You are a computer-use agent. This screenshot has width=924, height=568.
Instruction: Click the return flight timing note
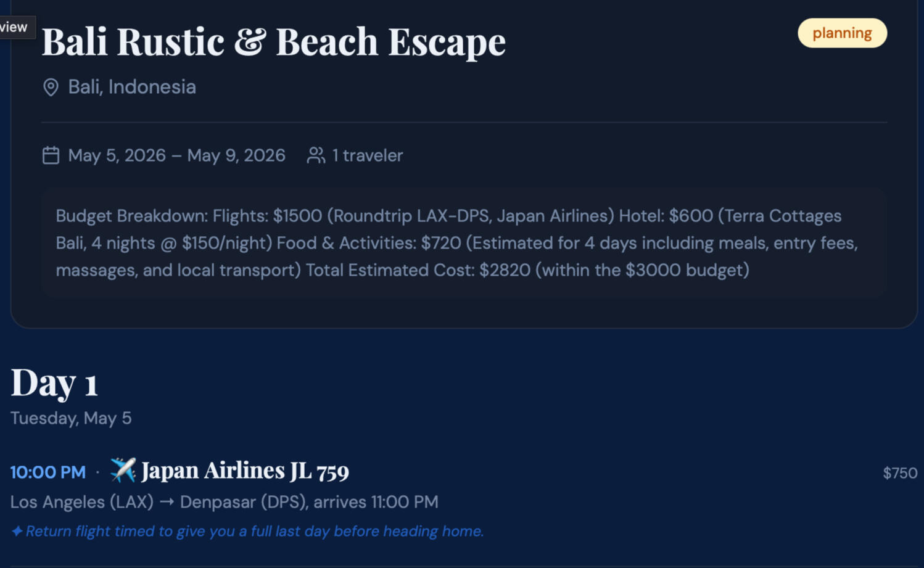[254, 531]
